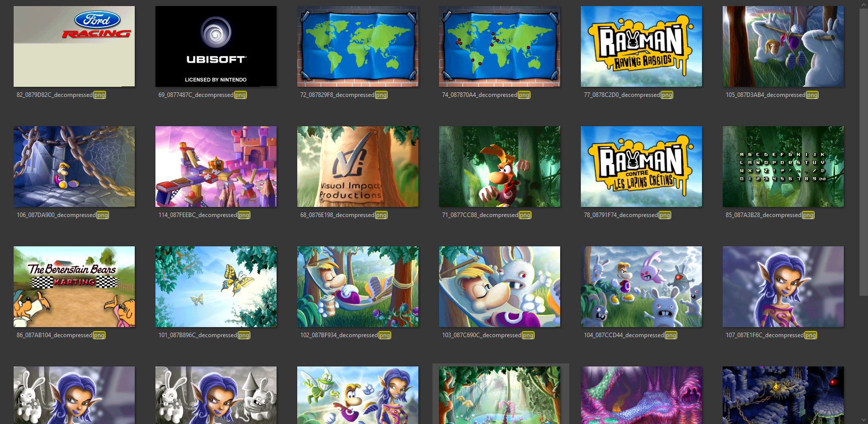The width and height of the screenshot is (868, 424).
Task: Open the Rayman Contre Les Lapins Crétins thumbnail
Action: coord(641,167)
